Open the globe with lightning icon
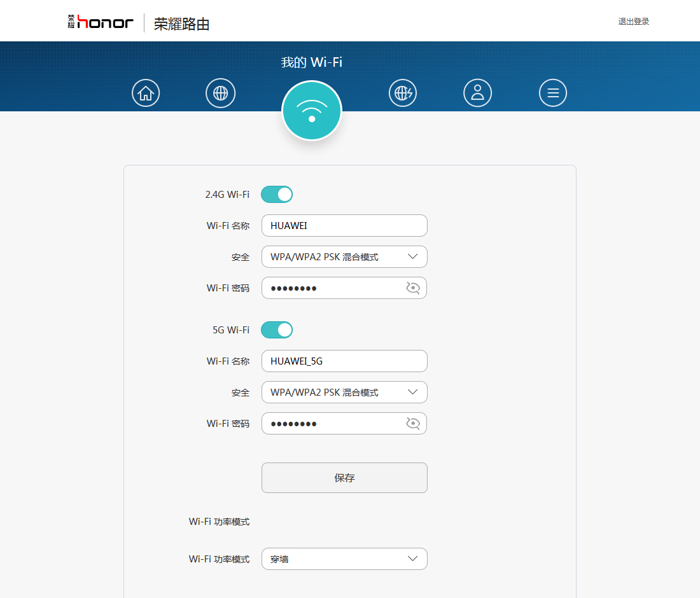Image resolution: width=700 pixels, height=598 pixels. (403, 93)
